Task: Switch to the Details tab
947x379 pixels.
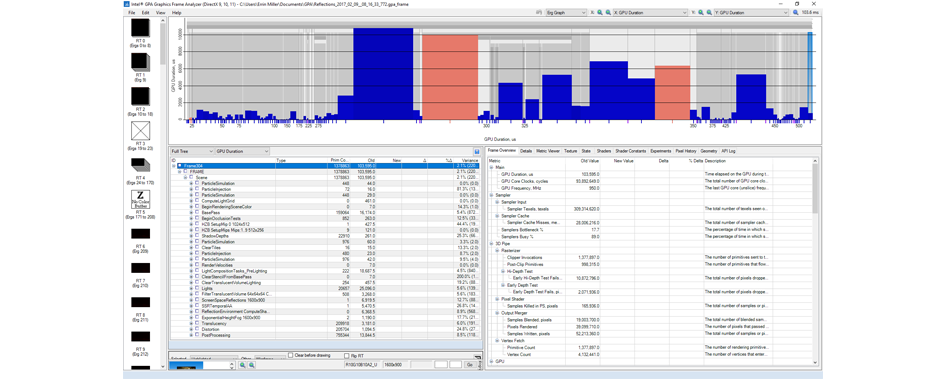Action: [x=526, y=151]
